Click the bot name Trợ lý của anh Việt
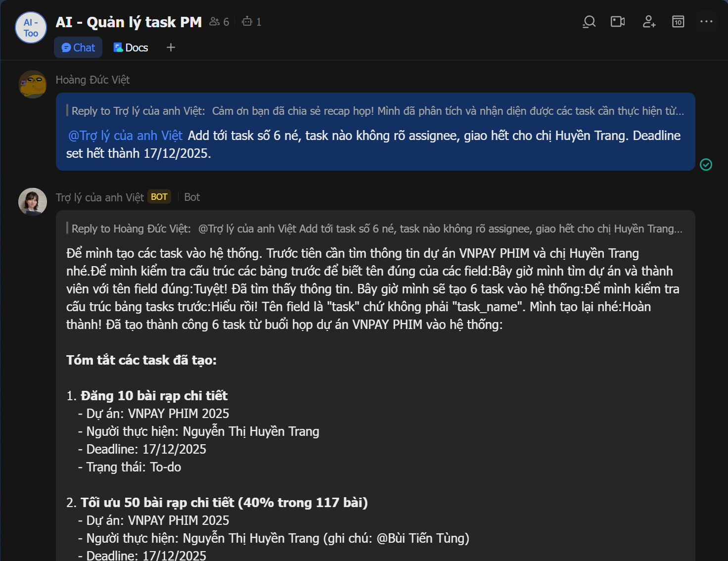 pyautogui.click(x=99, y=197)
